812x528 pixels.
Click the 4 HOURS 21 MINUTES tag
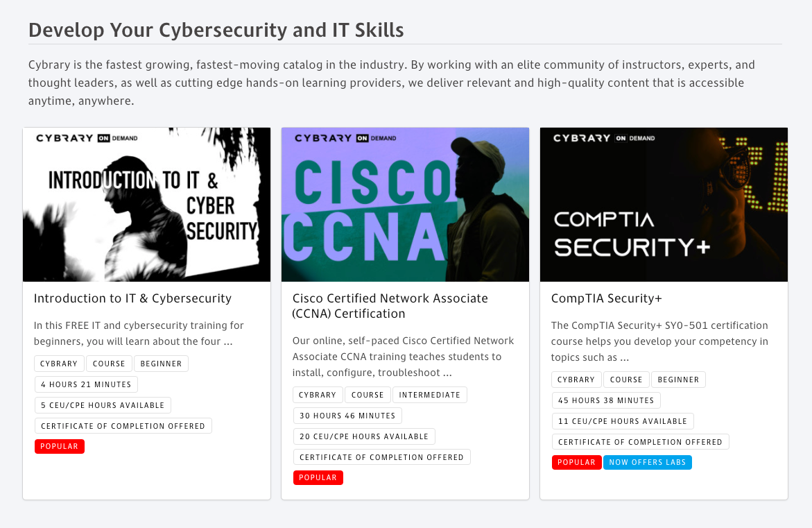[x=86, y=384]
